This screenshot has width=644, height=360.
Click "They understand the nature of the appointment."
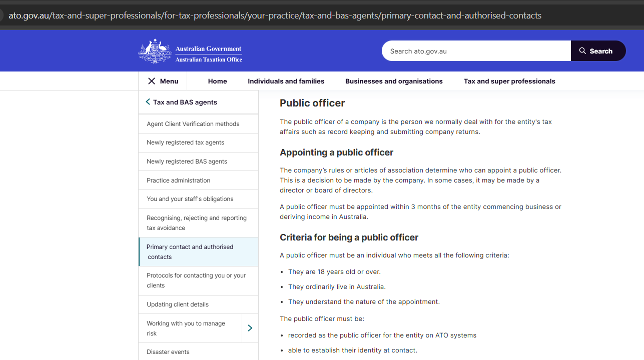[364, 302]
